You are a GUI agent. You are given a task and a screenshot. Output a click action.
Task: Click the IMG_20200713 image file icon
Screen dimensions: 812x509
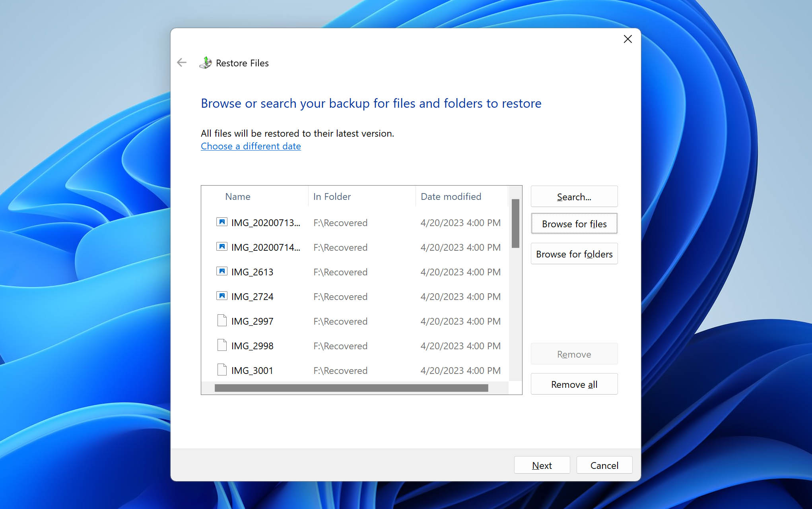click(221, 222)
